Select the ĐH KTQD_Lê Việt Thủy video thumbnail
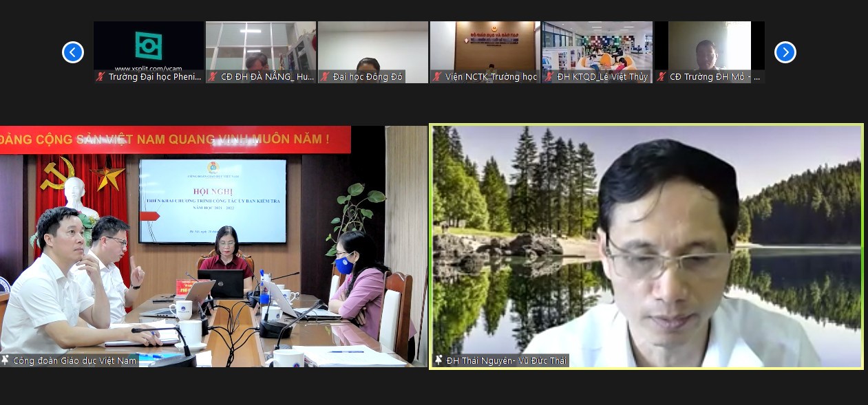The height and width of the screenshot is (405, 868). (597, 47)
